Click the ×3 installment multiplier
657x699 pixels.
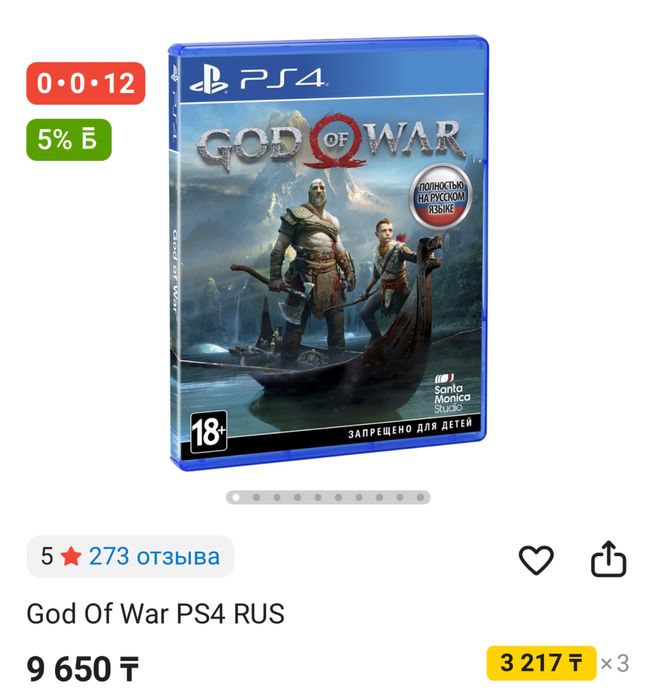click(x=615, y=663)
